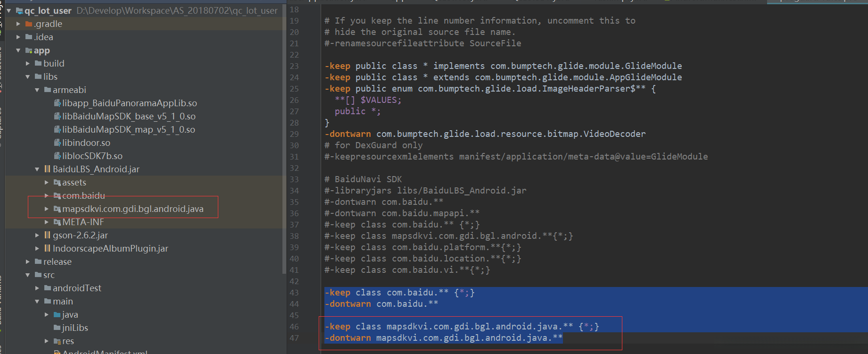
Task: Select the libindoor.so file name
Action: tap(86, 143)
